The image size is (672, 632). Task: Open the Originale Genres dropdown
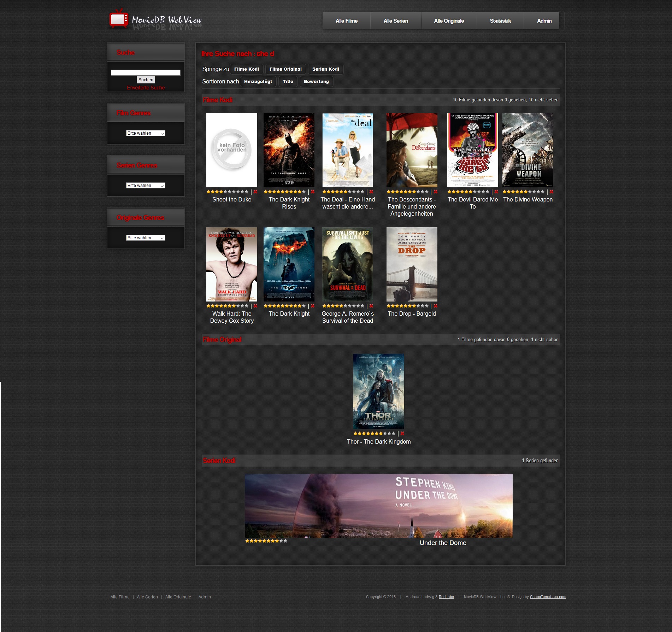(146, 238)
